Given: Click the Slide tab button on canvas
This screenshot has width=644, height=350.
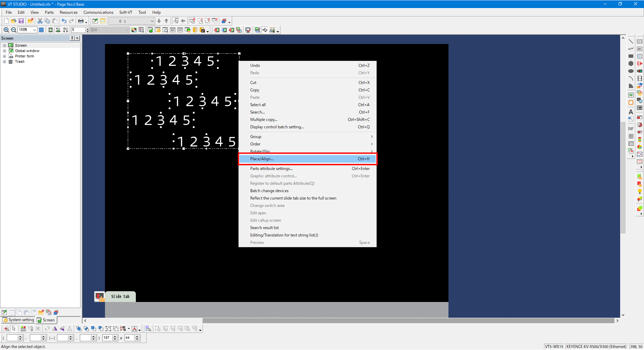Looking at the screenshot, I should click(x=120, y=297).
